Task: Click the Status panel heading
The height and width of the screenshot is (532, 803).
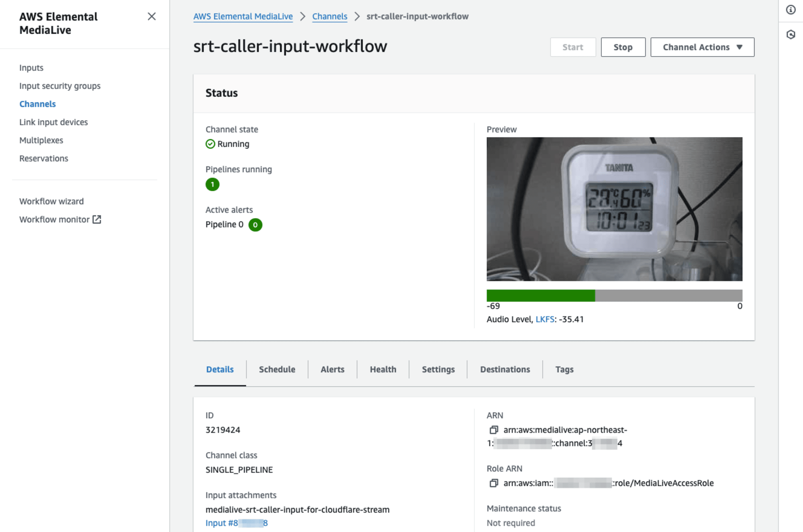Action: click(222, 93)
